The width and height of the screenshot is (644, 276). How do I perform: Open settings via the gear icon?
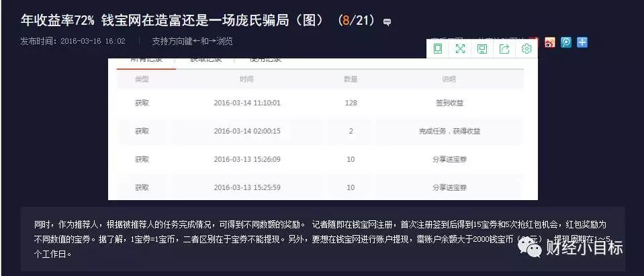pos(526,49)
